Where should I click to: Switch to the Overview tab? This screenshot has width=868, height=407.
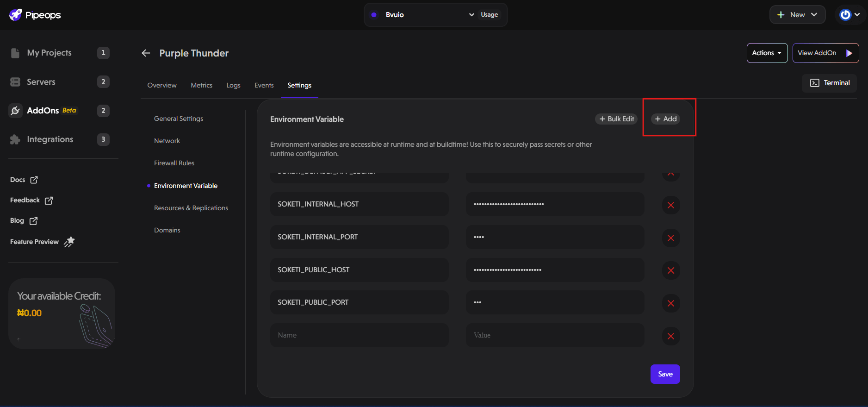(x=162, y=85)
